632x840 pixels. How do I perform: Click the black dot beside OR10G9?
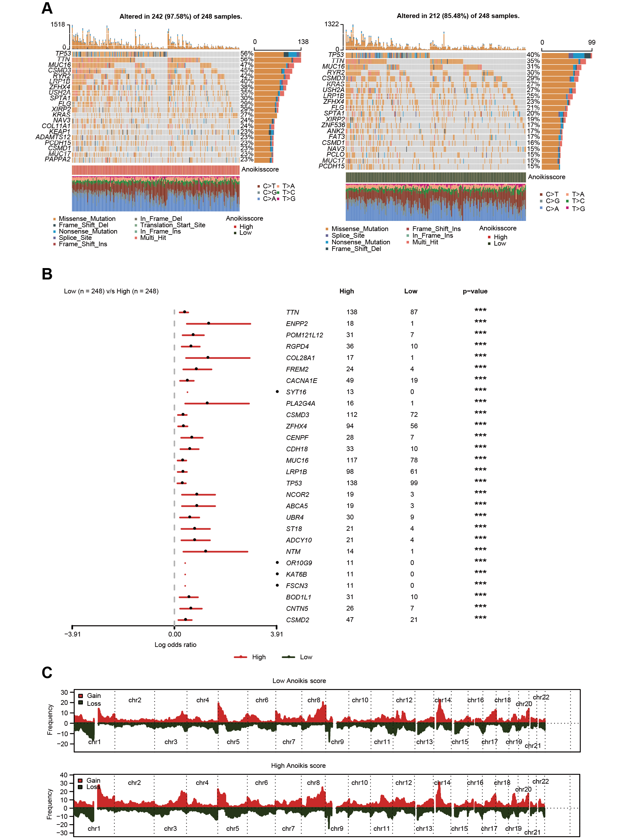[277, 562]
